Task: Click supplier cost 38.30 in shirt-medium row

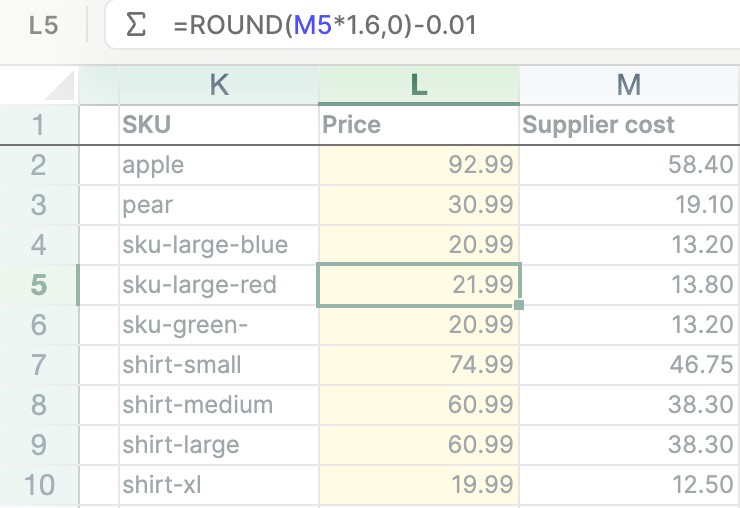Action: (630, 405)
